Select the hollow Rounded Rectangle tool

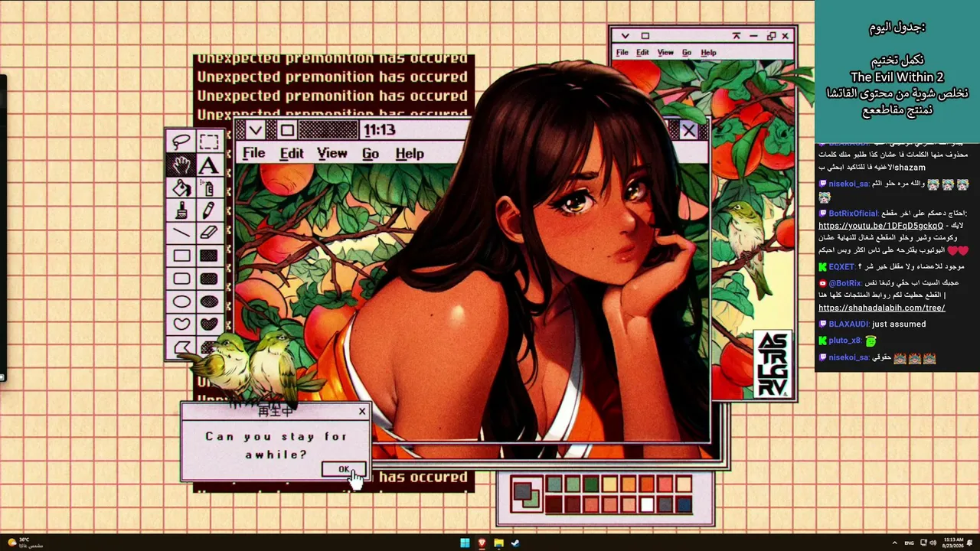tap(181, 279)
